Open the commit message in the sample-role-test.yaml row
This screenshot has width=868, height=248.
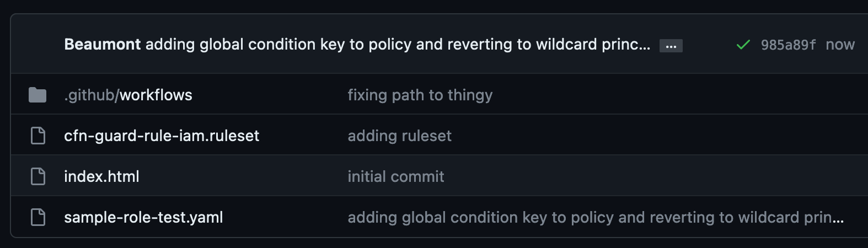pos(596,217)
